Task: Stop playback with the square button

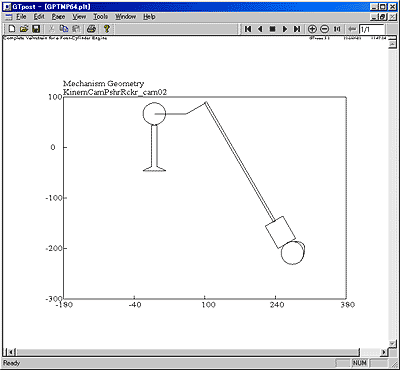Action: coord(273,29)
